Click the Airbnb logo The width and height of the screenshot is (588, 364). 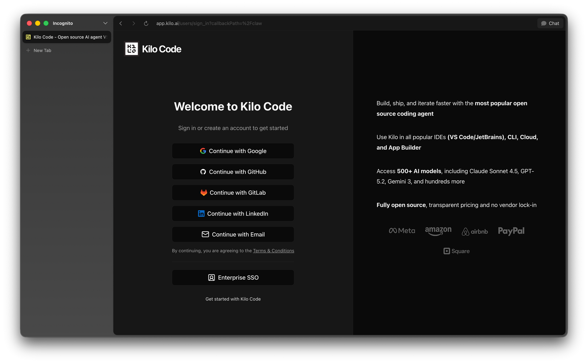click(x=475, y=232)
